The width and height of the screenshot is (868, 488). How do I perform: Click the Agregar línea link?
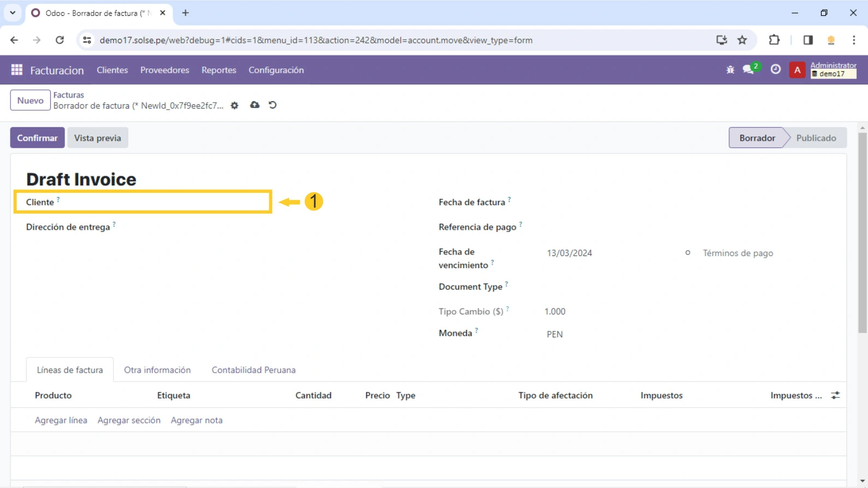point(61,420)
